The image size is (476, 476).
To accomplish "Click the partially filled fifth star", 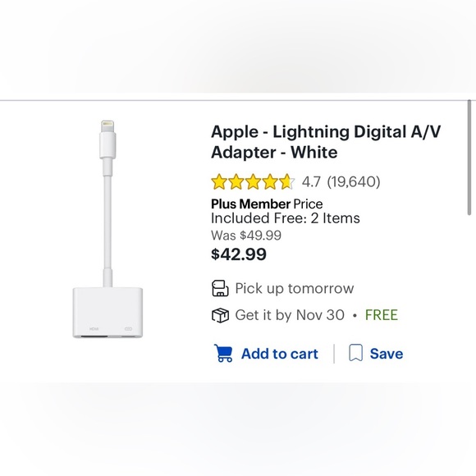I will (287, 182).
